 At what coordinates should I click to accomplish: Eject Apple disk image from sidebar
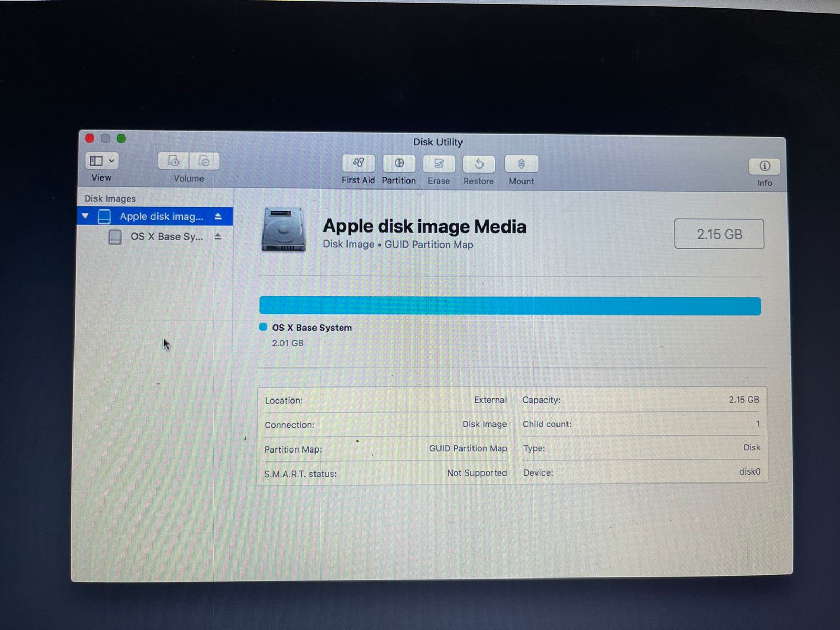pos(218,216)
